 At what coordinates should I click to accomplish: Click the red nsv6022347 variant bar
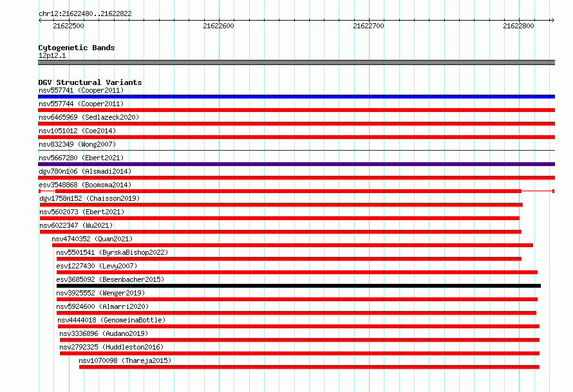pos(281,232)
